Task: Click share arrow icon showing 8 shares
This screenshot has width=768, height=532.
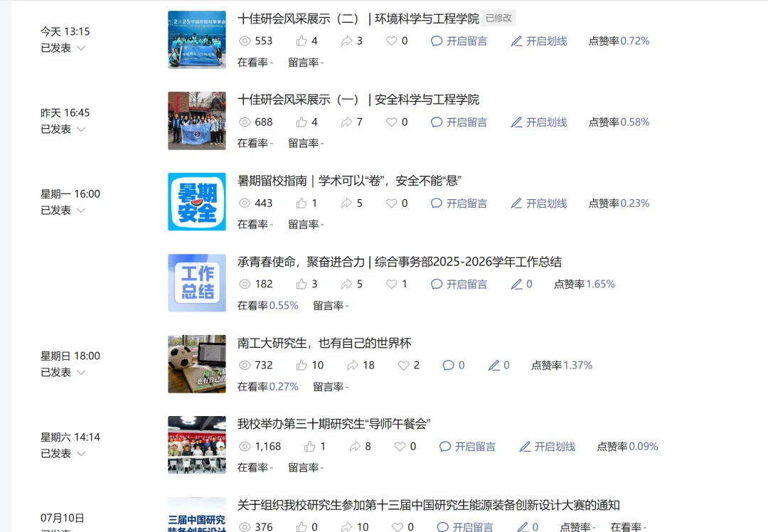Action: (x=355, y=446)
